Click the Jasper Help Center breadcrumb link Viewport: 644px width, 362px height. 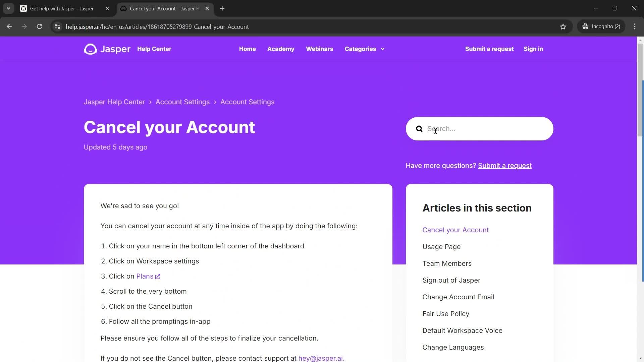pos(114,102)
